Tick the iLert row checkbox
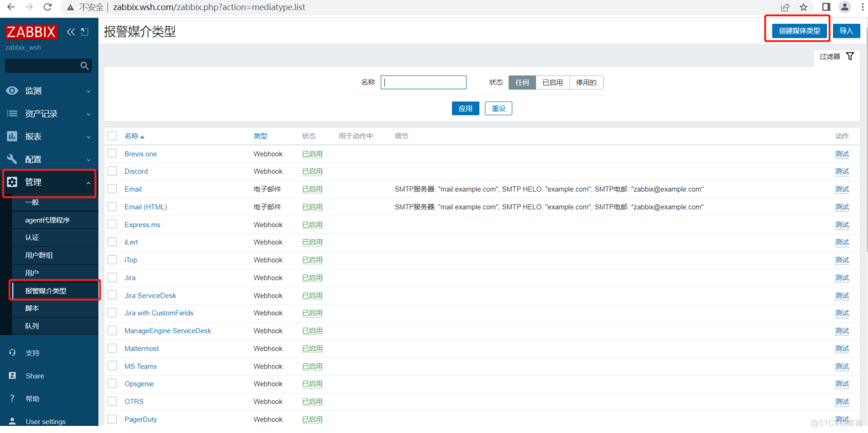This screenshot has height=433, width=868. coord(112,243)
